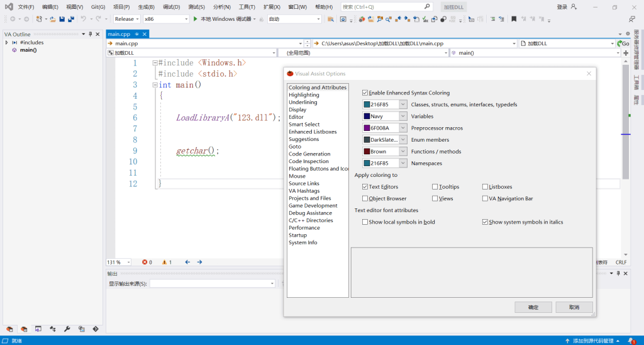This screenshot has height=345, width=644.
Task: Click the 取消 button in the dialog
Action: (574, 307)
